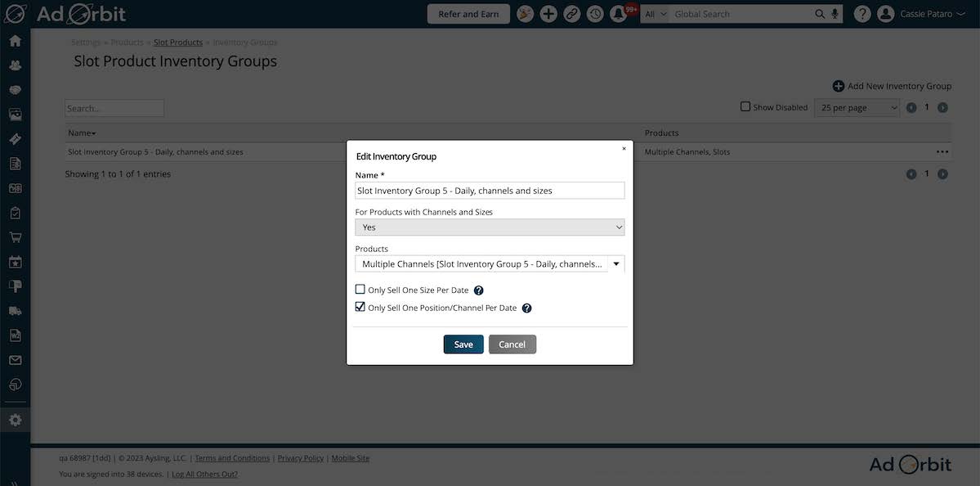Open the Terms and Conditions link

point(232,458)
